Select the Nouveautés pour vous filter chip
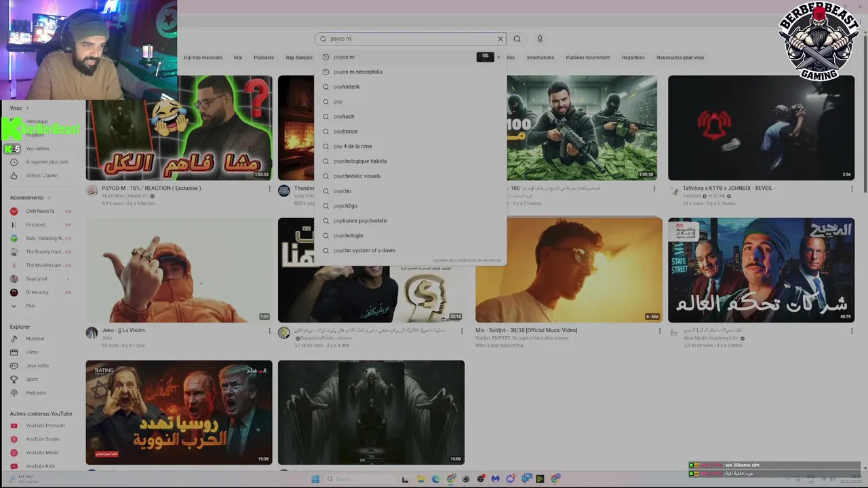This screenshot has width=868, height=488. pyautogui.click(x=680, y=58)
